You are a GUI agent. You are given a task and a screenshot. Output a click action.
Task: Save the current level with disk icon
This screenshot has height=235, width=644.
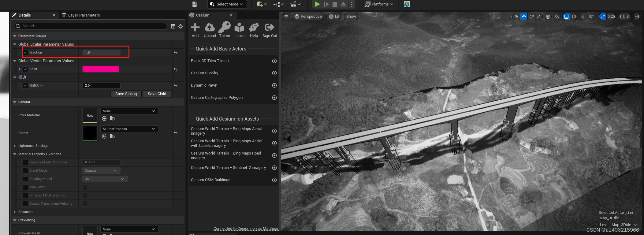click(195, 4)
